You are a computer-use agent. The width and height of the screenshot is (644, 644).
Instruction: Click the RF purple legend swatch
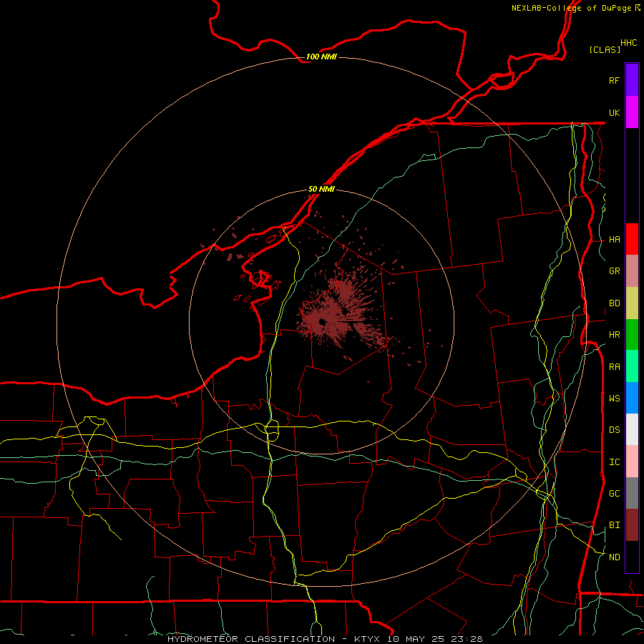point(632,80)
